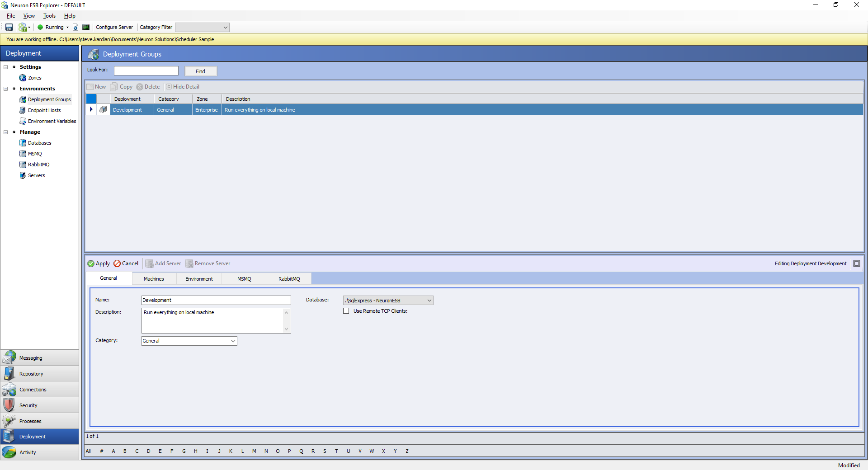Click the Save icon in the toolbar
Screen dimensions: 868x470
[9, 27]
